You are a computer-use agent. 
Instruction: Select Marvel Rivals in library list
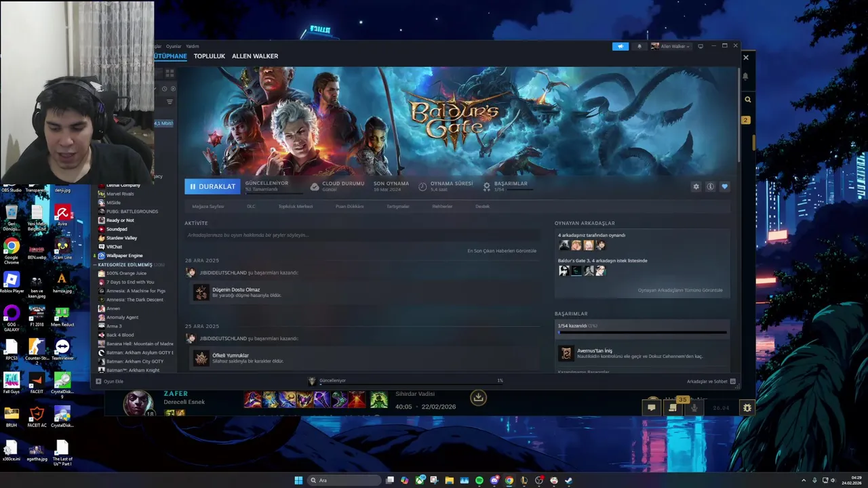point(120,194)
